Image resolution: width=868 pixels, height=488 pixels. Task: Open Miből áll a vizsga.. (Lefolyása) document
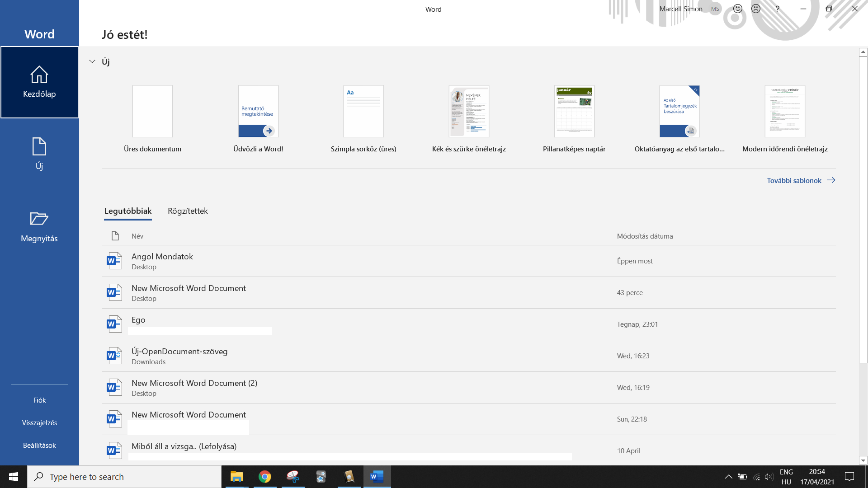point(469,450)
